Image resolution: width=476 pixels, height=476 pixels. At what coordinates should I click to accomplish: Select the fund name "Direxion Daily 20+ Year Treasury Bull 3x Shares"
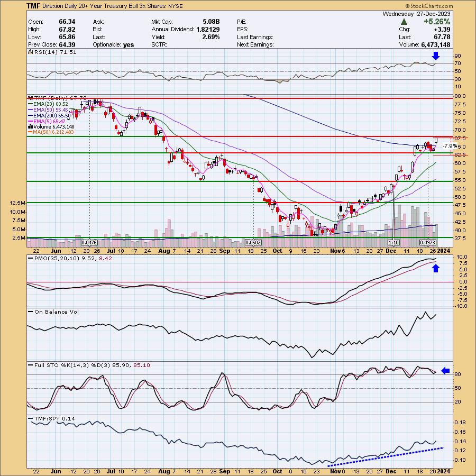click(103, 6)
